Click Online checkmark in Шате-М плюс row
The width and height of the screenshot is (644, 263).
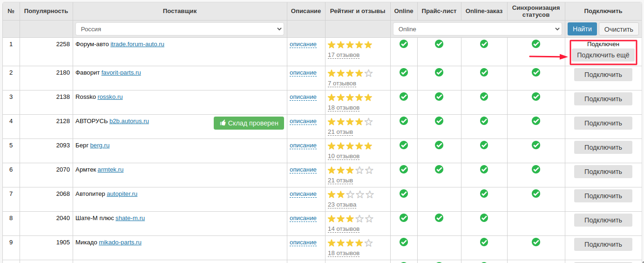404,218
